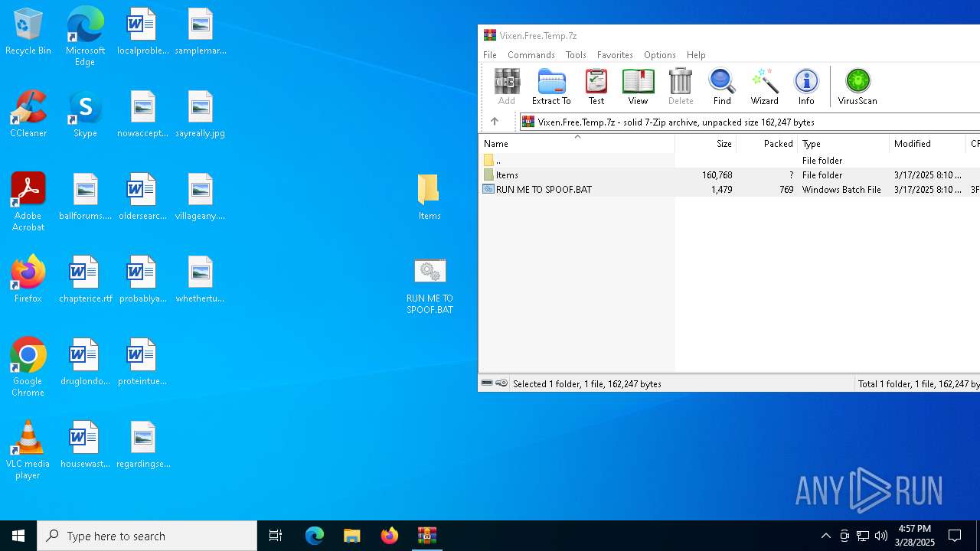Select the parent folder ".." row
This screenshot has width=980, height=551.
[730, 160]
